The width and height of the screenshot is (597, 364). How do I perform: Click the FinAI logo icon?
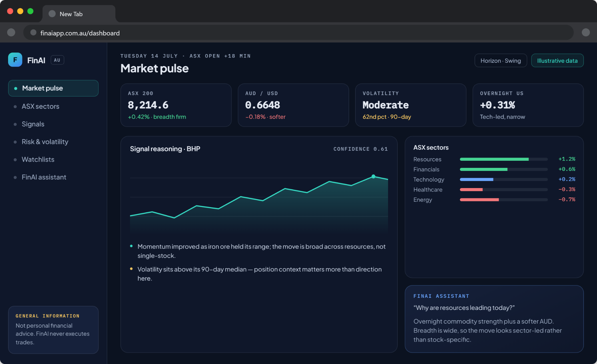click(15, 60)
